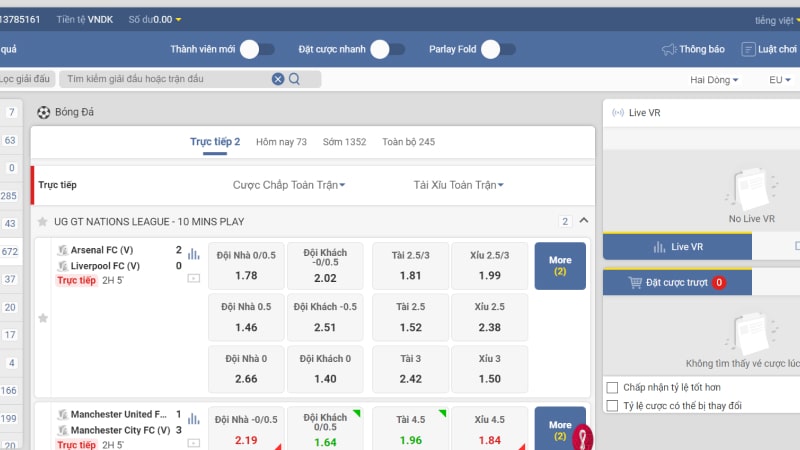Bet Đội Nhà 0 at 2.66
Image resolution: width=800 pixels, height=450 pixels.
[x=246, y=369]
